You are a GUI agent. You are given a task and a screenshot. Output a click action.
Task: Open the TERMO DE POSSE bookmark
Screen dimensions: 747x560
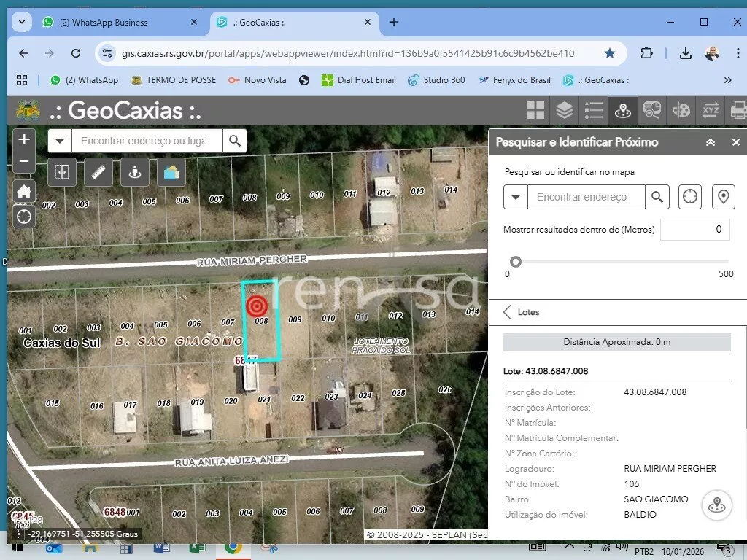click(x=173, y=80)
